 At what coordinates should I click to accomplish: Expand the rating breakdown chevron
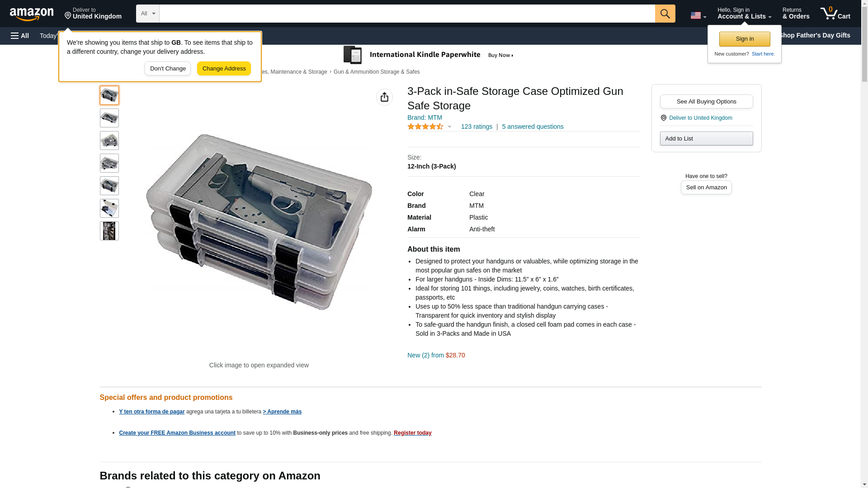(449, 127)
